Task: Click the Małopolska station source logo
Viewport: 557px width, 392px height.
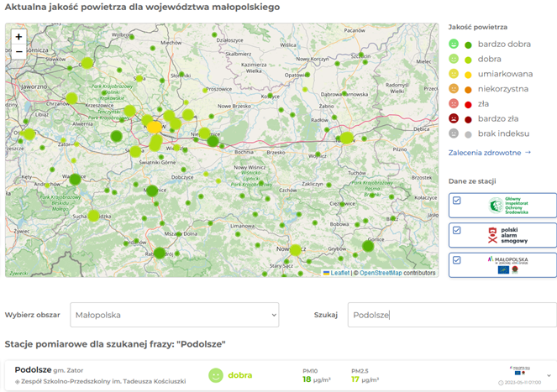Action: coord(510,264)
